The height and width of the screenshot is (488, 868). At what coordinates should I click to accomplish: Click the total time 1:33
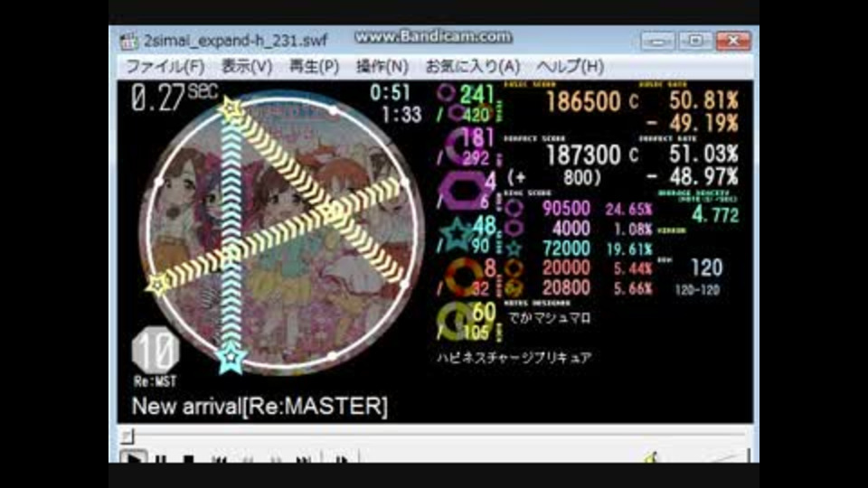[x=401, y=115]
